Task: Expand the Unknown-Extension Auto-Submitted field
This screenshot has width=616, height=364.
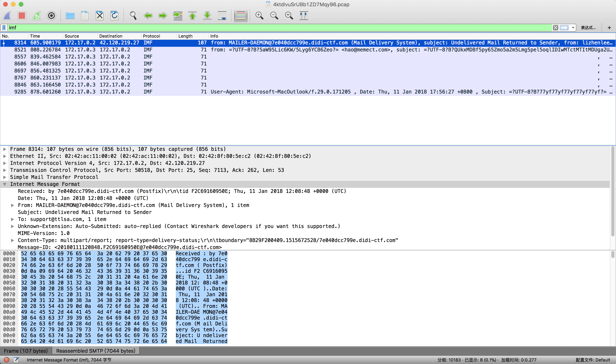Action: (12, 226)
